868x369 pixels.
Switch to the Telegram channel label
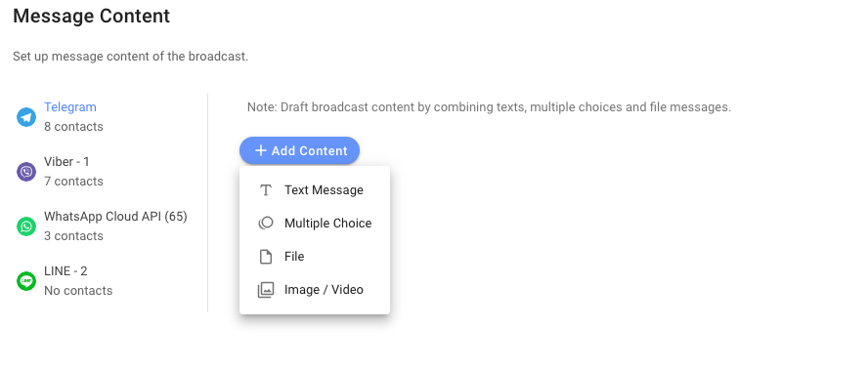[70, 107]
